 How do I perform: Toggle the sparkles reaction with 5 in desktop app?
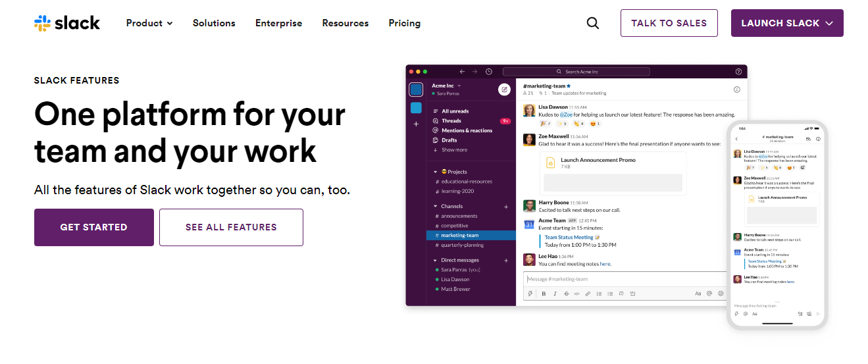[562, 123]
